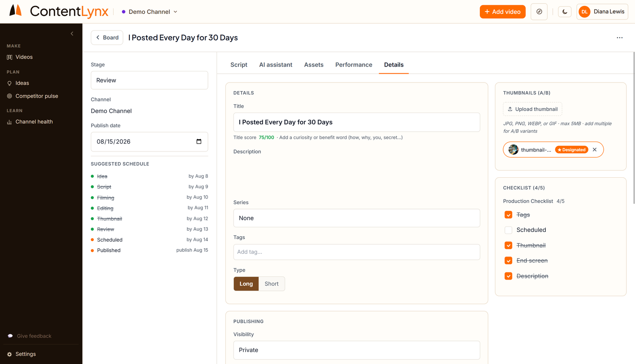635x364 pixels.
Task: Click the Published row in suggested schedule
Action: tap(149, 251)
